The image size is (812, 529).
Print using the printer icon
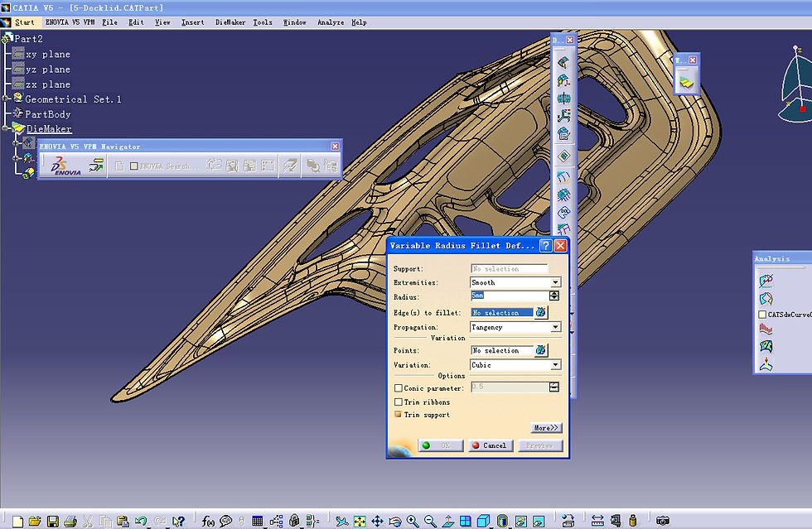click(70, 521)
